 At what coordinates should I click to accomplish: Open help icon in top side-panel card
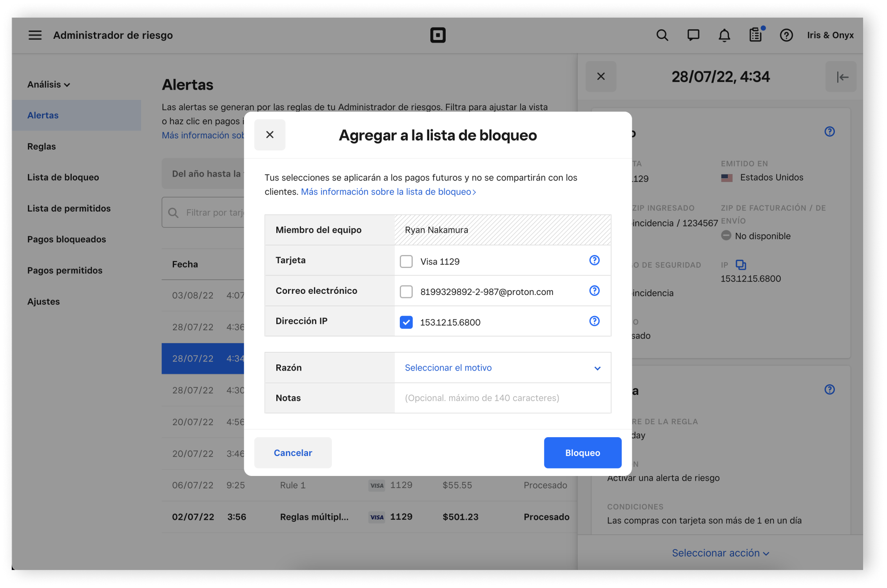(x=829, y=132)
